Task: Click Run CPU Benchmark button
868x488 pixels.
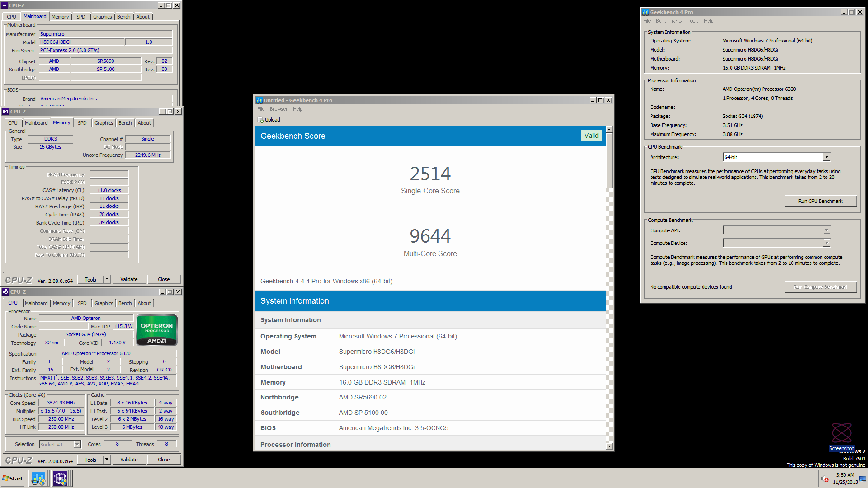Action: tap(820, 201)
